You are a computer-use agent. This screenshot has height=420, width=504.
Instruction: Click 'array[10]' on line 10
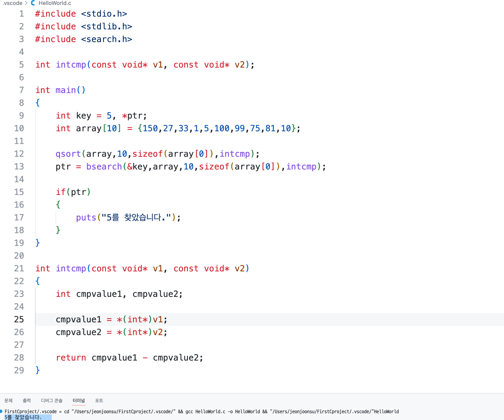(99, 128)
